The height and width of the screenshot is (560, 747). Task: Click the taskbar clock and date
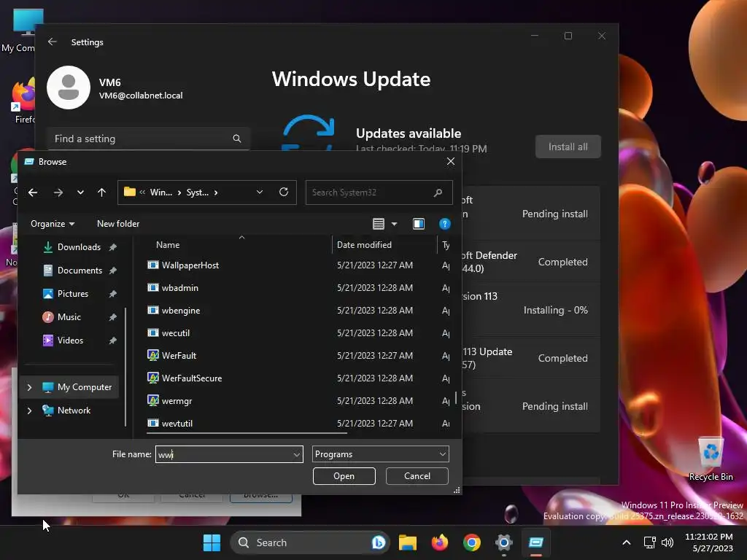pos(709,542)
